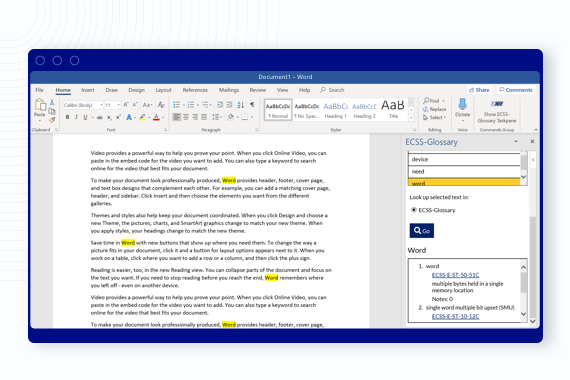570x380 pixels.
Task: Switch to the References tab
Action: [x=195, y=90]
